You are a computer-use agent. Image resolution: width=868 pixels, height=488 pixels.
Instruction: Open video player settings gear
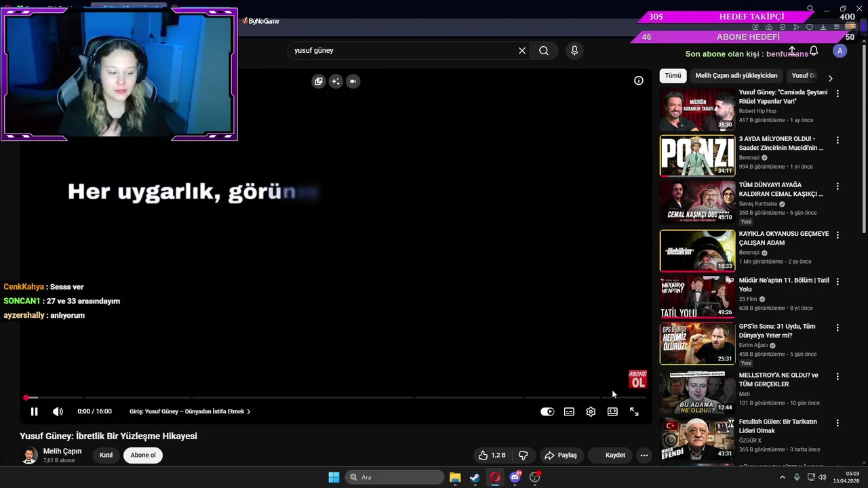coord(591,411)
